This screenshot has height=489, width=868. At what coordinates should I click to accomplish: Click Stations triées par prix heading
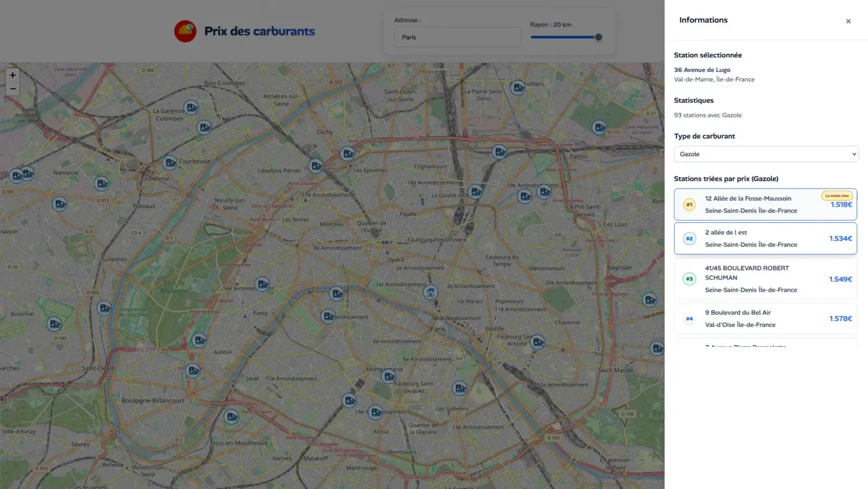click(x=726, y=179)
